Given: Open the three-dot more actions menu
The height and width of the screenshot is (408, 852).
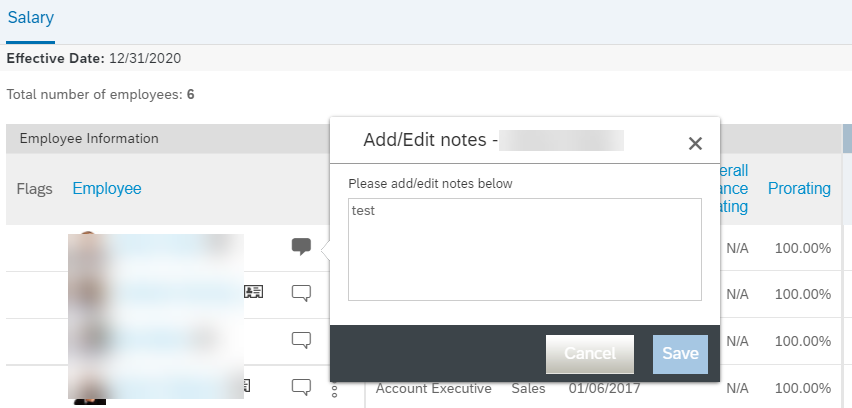Looking at the screenshot, I should click(x=335, y=391).
